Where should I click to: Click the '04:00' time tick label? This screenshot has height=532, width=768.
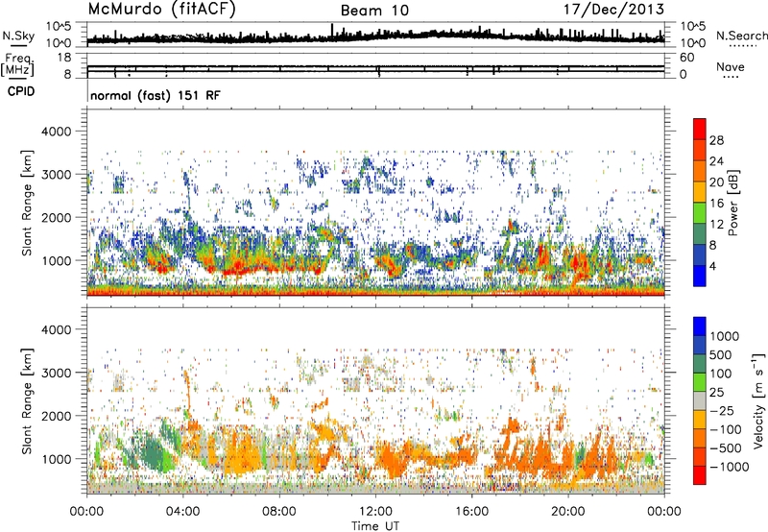(x=182, y=512)
